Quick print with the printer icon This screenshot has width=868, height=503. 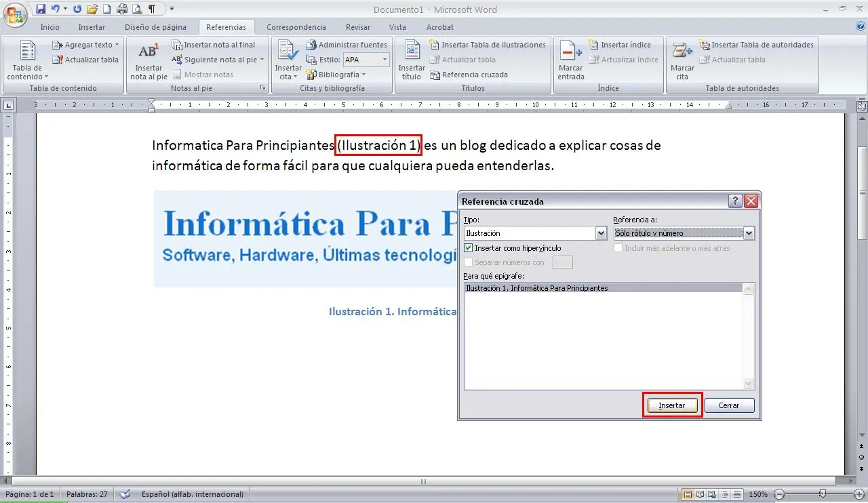[122, 9]
